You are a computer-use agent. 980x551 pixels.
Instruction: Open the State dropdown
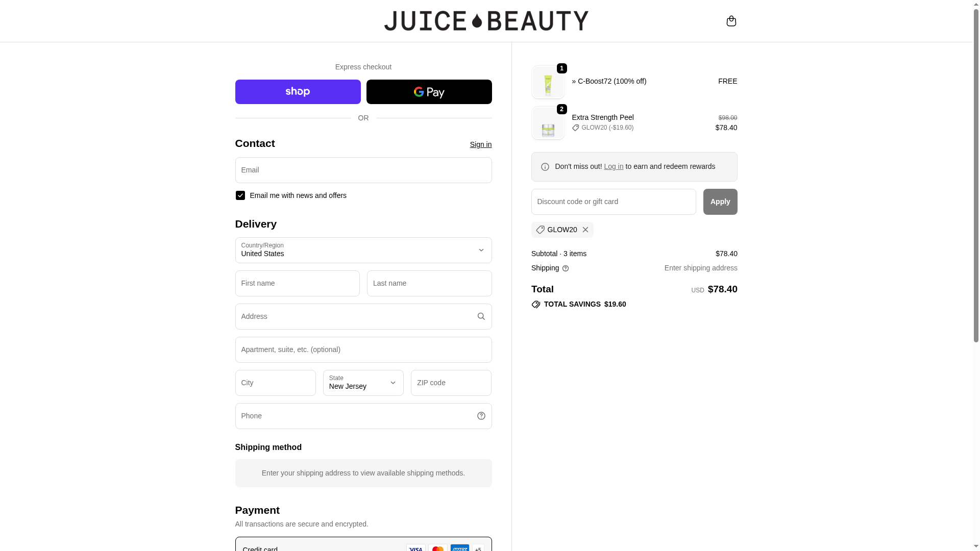363,383
